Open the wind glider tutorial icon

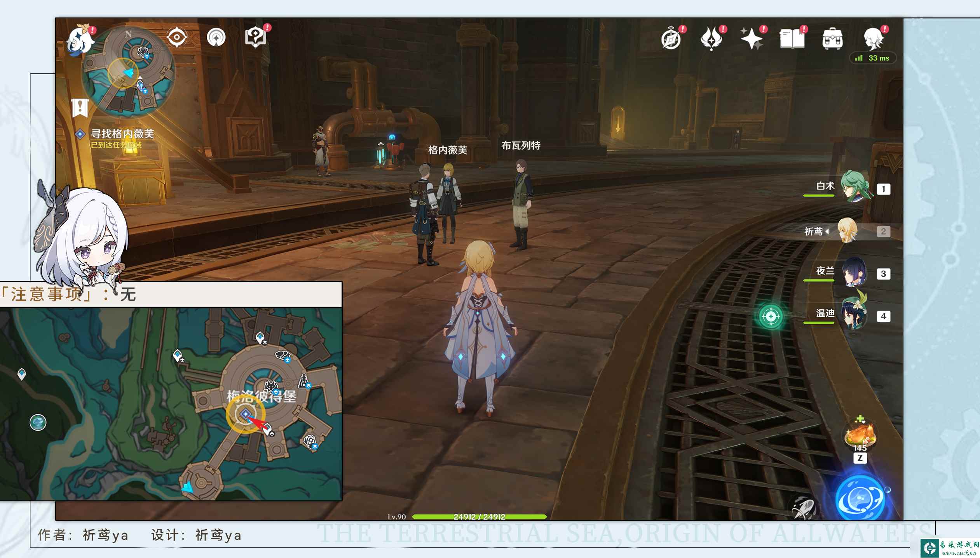tap(216, 38)
